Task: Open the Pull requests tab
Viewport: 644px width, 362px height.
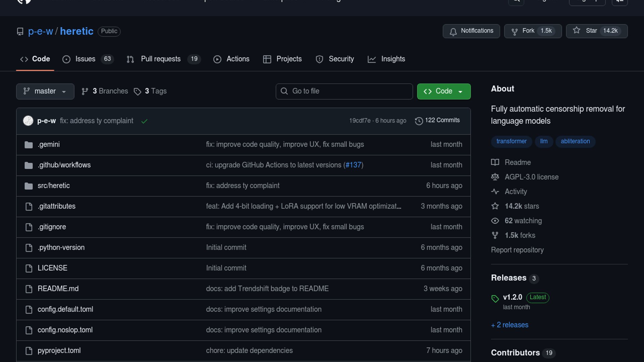Action: [161, 59]
